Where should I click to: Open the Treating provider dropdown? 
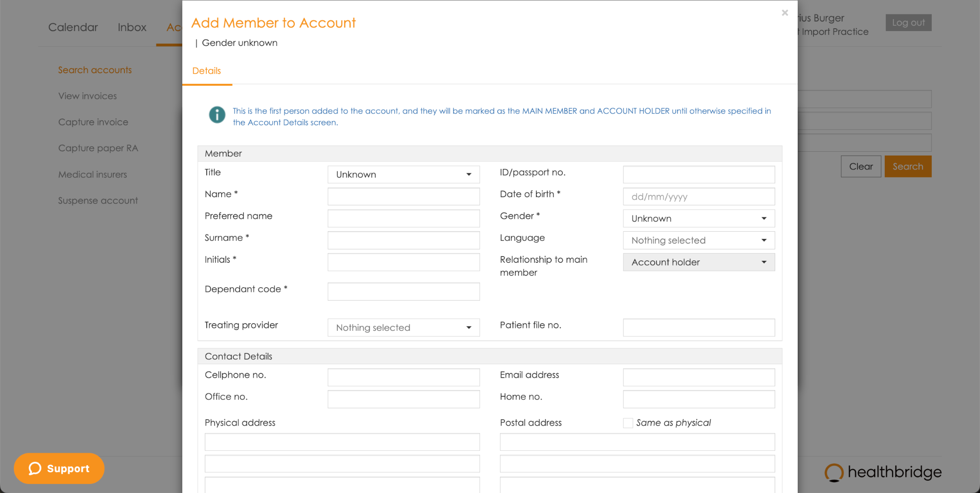403,328
